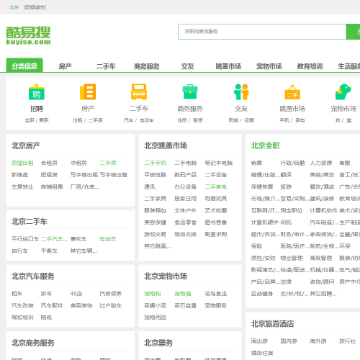Click the 图书音像 link
This screenshot has width=360, height=360.
216,222
